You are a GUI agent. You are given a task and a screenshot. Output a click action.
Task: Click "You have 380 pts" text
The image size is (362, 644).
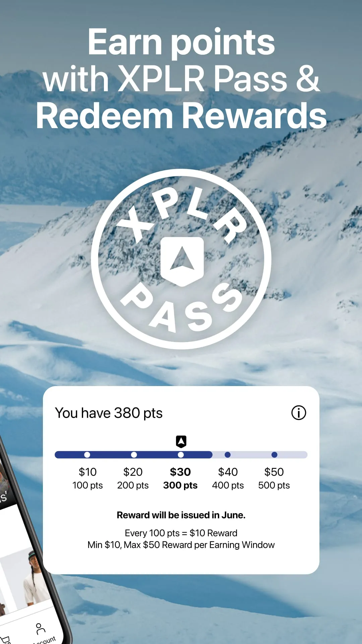point(109,413)
